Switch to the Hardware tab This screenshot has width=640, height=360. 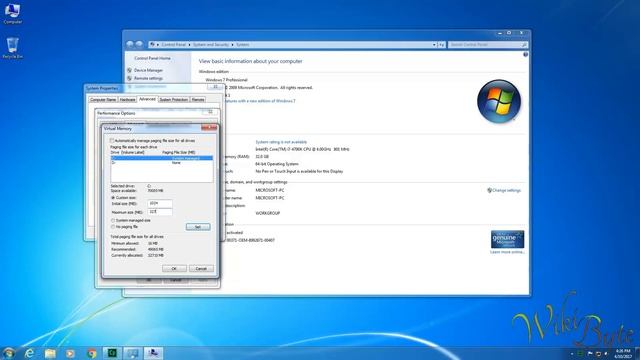coord(127,100)
